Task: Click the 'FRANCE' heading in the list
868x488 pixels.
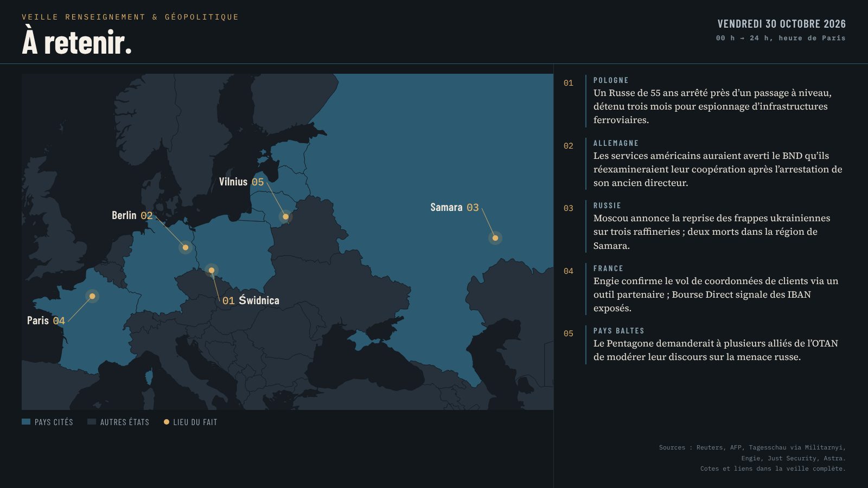Action: pos(608,268)
